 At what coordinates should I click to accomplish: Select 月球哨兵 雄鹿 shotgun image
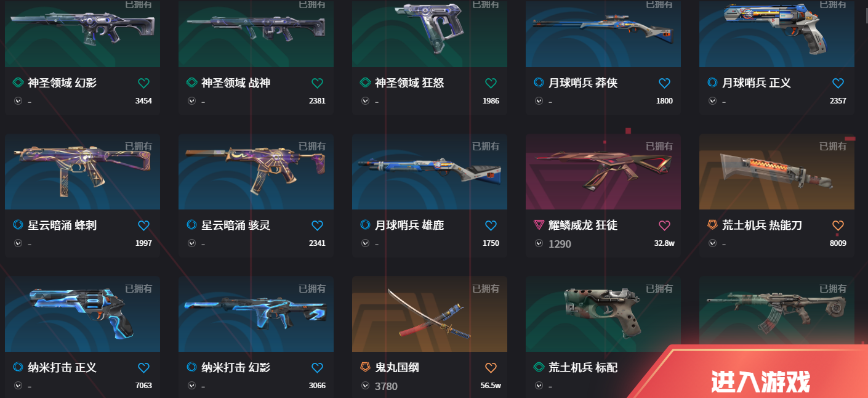430,172
